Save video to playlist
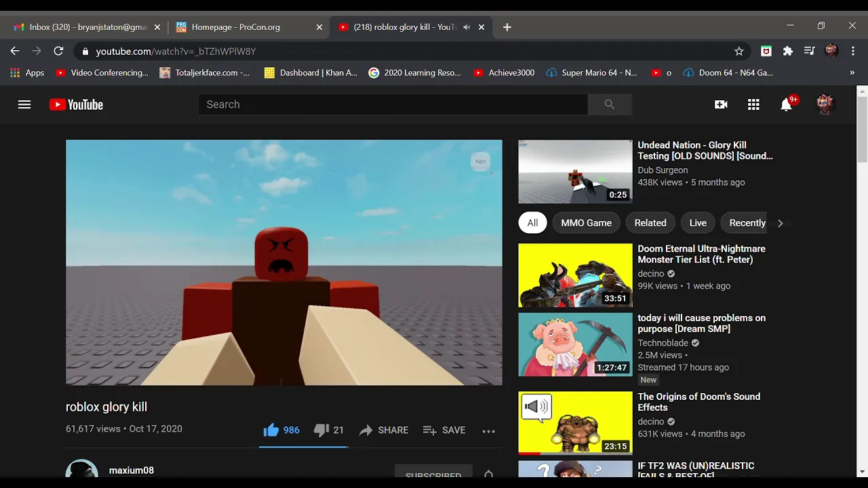This screenshot has height=488, width=868. pyautogui.click(x=444, y=430)
